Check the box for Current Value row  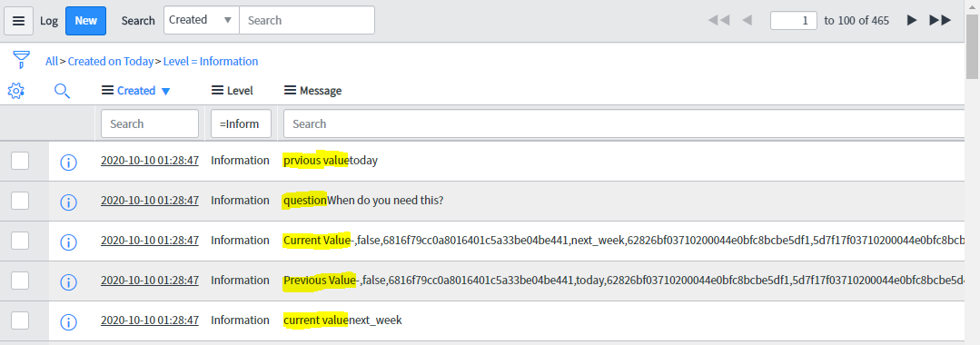coord(20,241)
